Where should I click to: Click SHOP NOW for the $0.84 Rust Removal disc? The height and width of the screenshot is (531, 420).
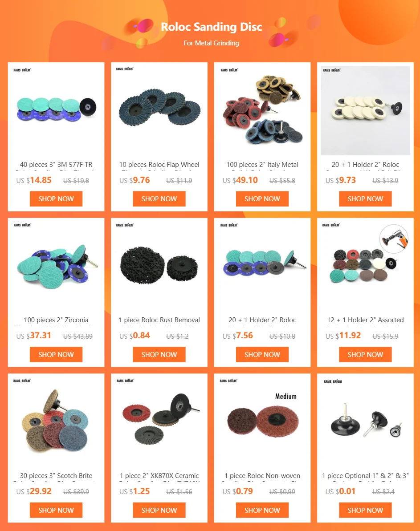[159, 355]
